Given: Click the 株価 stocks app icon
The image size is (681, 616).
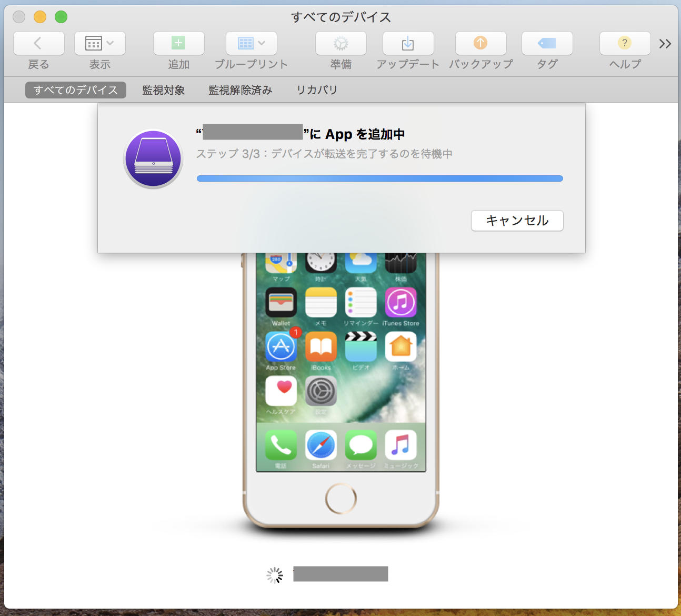Looking at the screenshot, I should (x=401, y=262).
